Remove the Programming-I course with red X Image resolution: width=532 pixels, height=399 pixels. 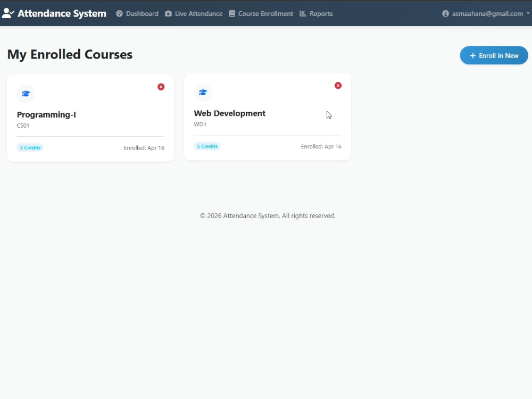[161, 87]
